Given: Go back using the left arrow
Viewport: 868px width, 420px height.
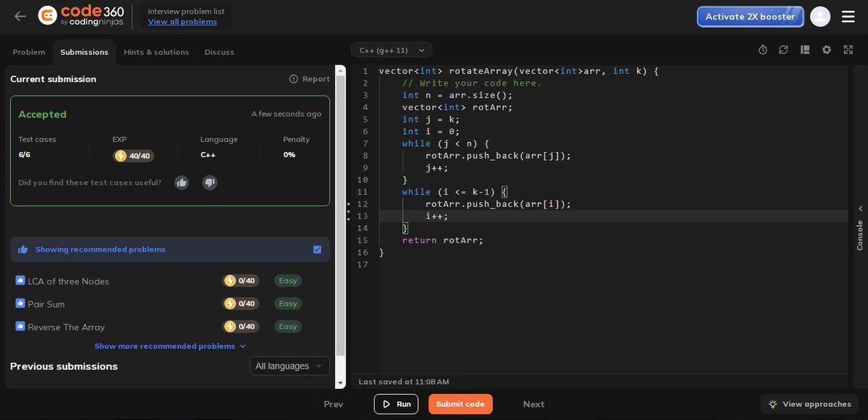Looking at the screenshot, I should [20, 16].
